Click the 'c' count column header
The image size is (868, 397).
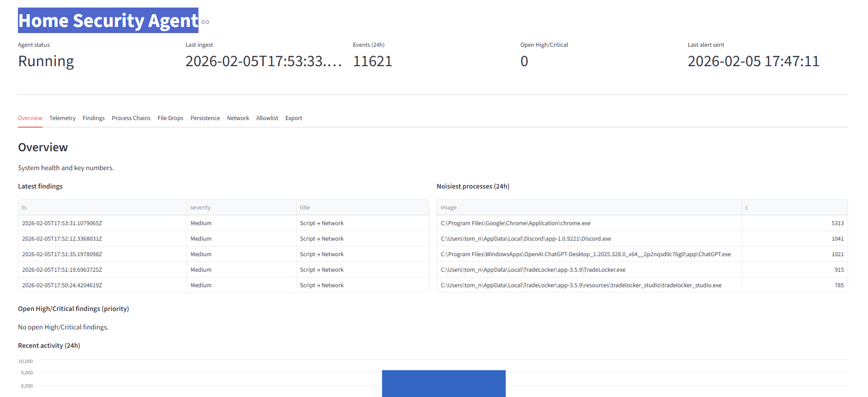click(x=795, y=207)
